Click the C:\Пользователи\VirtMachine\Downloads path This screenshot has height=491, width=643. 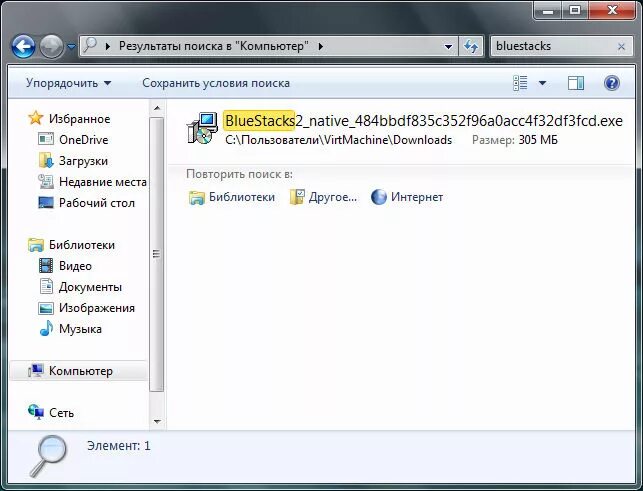click(338, 140)
